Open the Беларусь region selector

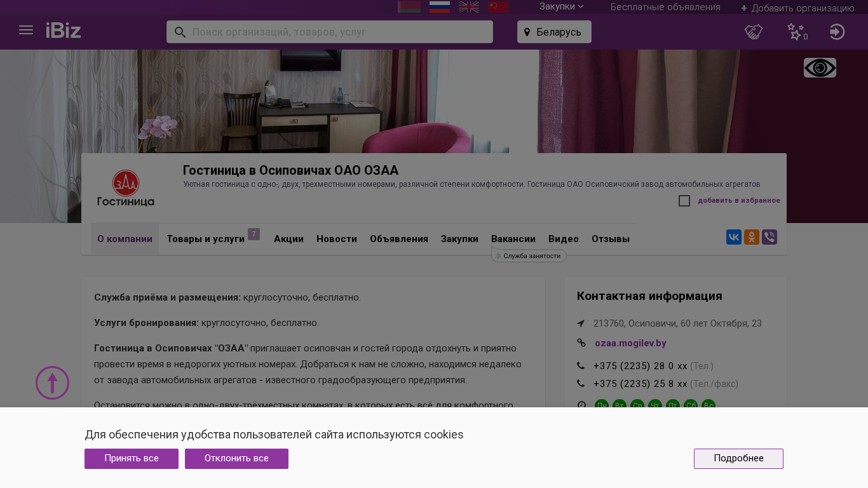point(554,32)
